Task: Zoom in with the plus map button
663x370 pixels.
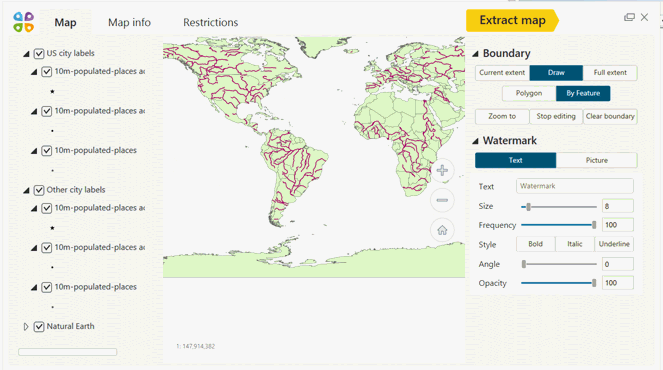Action: point(442,170)
